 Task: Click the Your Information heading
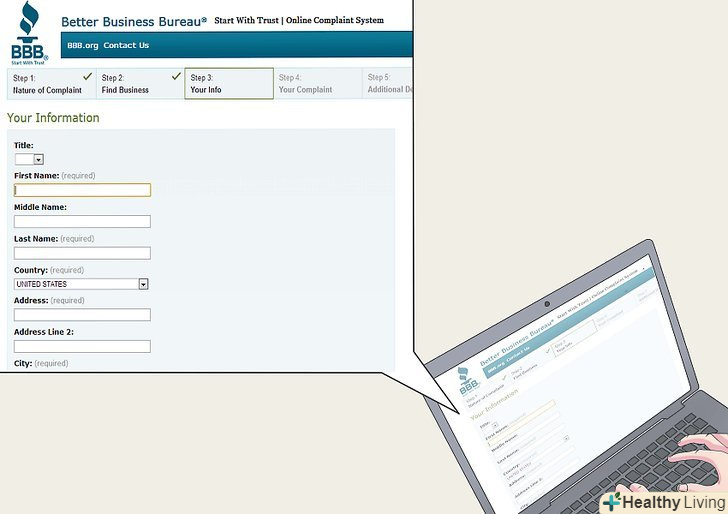click(53, 118)
